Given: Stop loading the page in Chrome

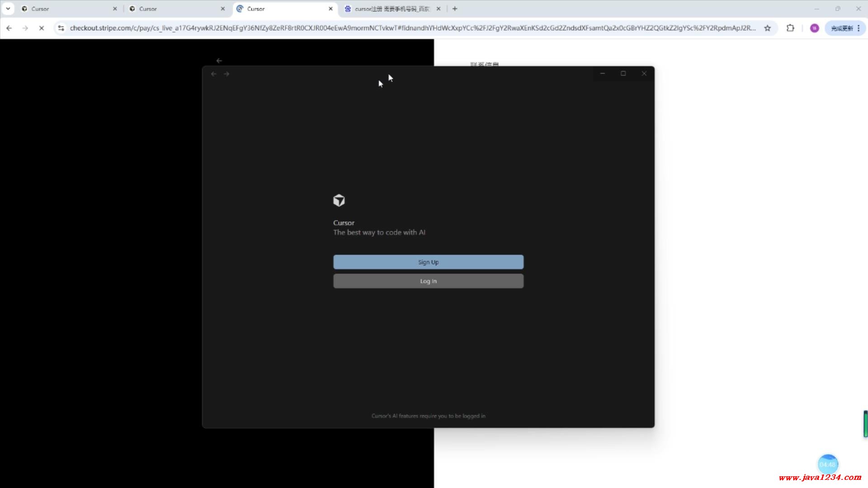Looking at the screenshot, I should 41,28.
